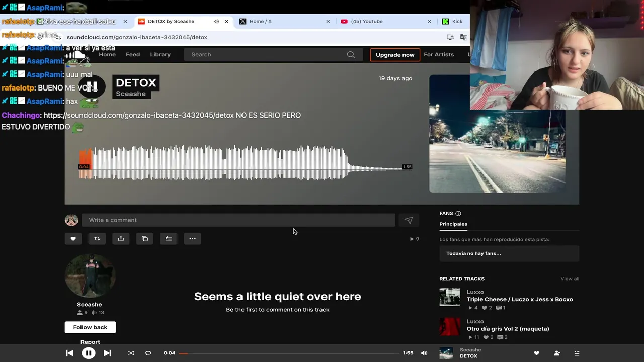Toggle repeat in player bar
This screenshot has width=644, height=362.
[148, 353]
